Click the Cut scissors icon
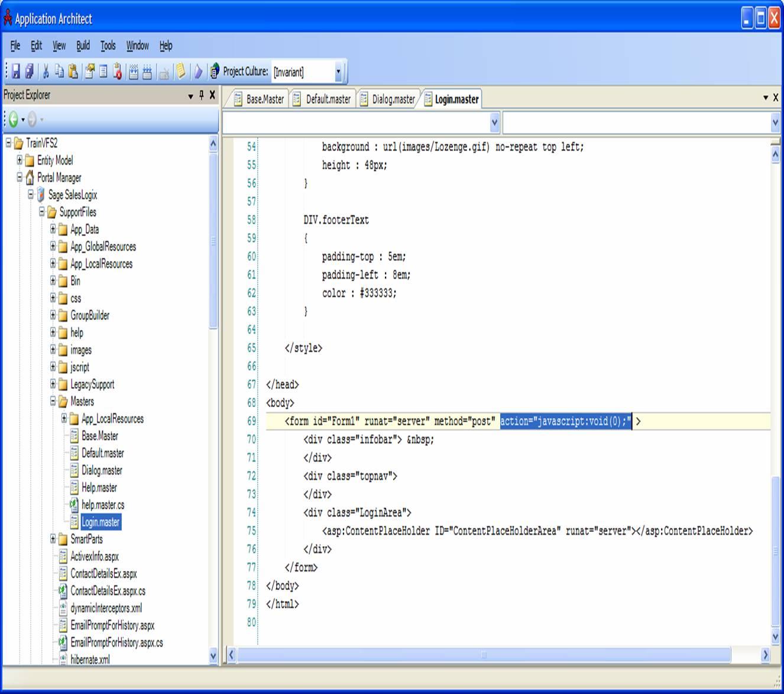 point(46,72)
